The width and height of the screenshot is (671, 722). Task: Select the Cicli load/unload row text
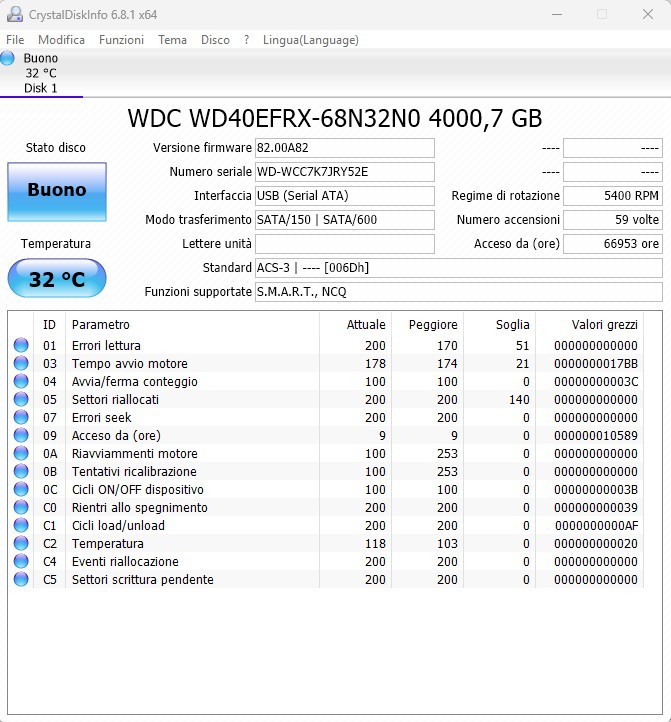(x=118, y=525)
